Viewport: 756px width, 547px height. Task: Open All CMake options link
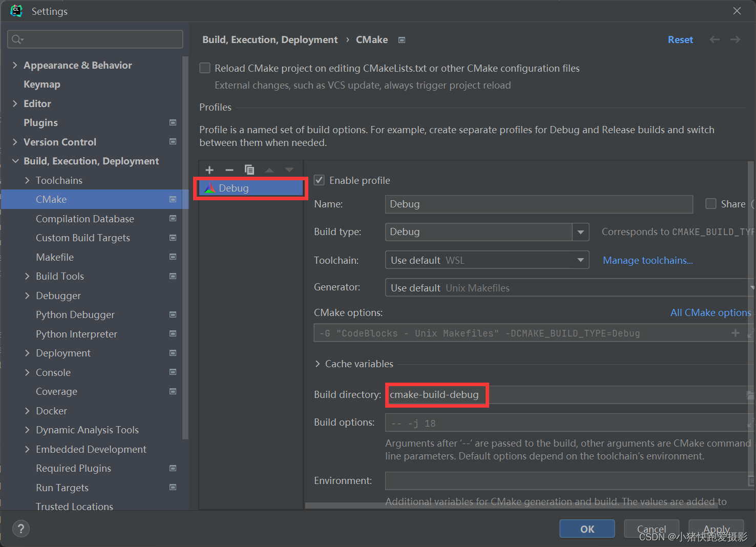tap(710, 312)
